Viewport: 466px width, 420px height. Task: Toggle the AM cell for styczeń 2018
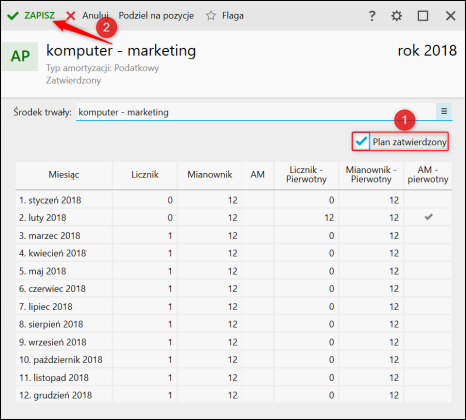click(x=257, y=200)
